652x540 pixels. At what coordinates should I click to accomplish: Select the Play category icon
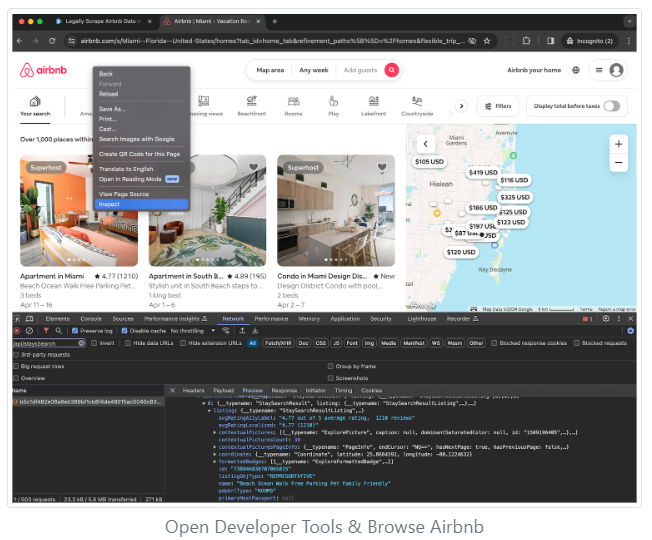[333, 106]
